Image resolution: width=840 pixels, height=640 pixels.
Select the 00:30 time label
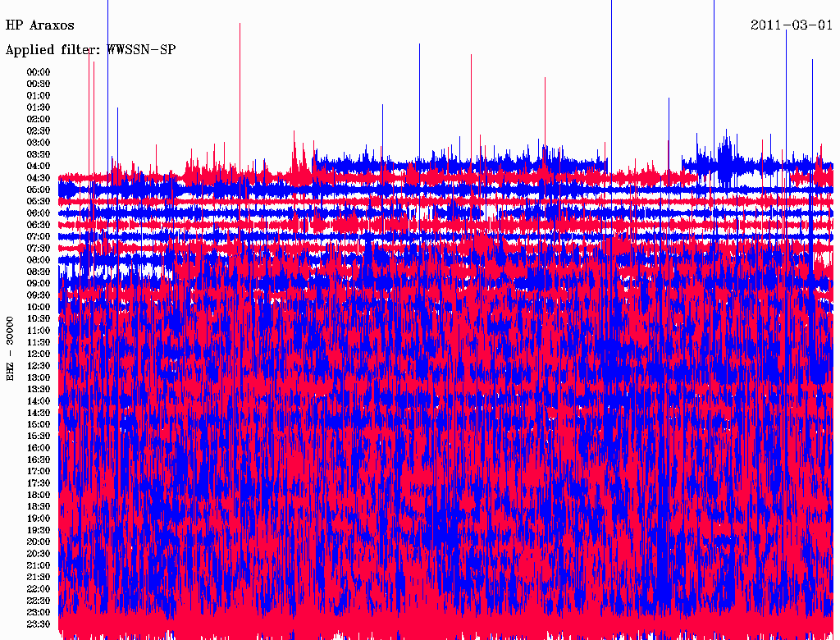(x=39, y=84)
